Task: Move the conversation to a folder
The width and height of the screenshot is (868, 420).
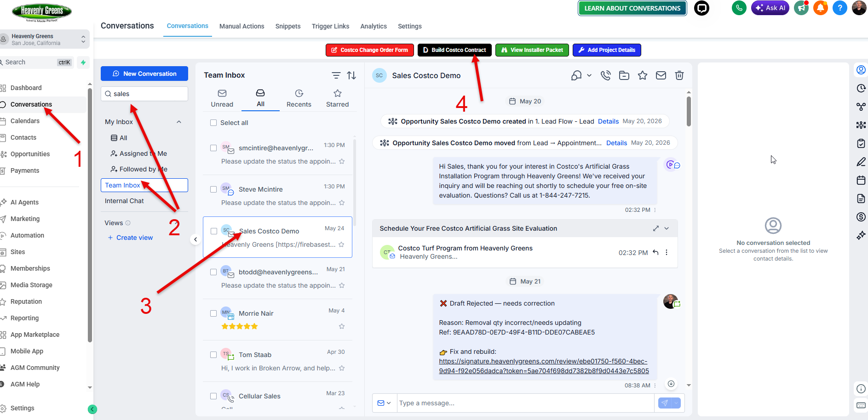Action: pyautogui.click(x=624, y=75)
